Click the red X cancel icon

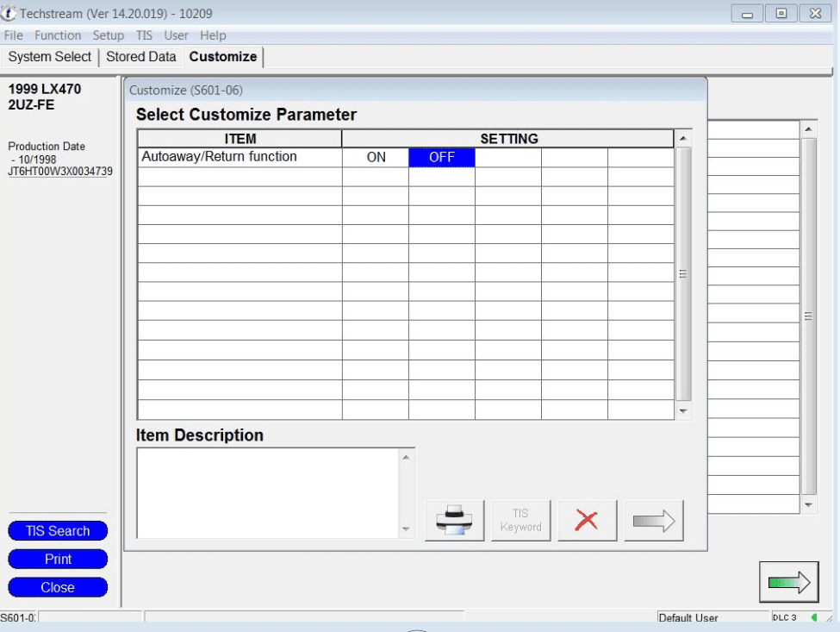point(588,521)
